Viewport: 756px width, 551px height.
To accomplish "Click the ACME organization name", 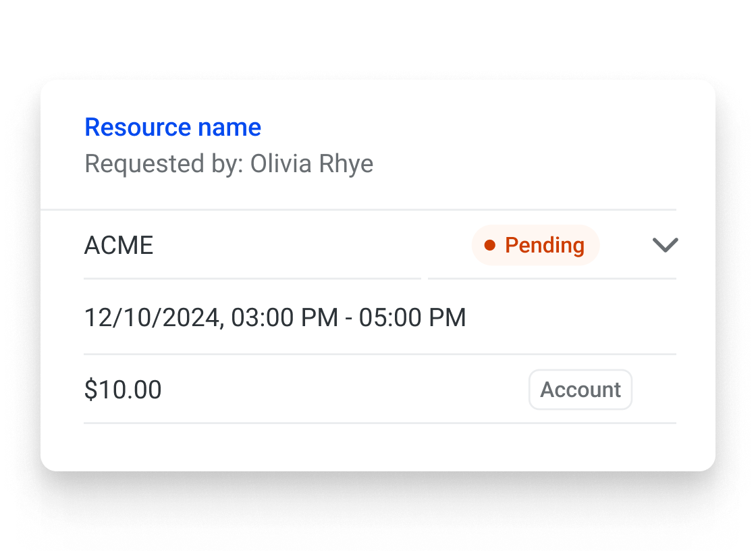I will coord(119,245).
